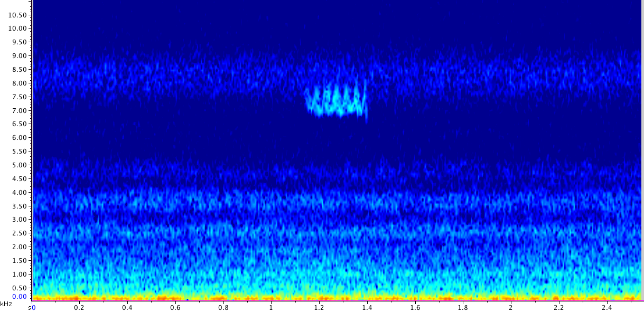This screenshot has height=312, width=644.
Task: Click the 0.2 seconds time axis label
Action: tap(79, 307)
